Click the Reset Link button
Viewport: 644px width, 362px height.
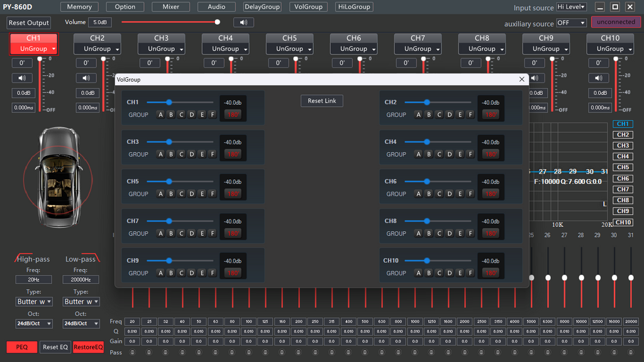pos(322,101)
